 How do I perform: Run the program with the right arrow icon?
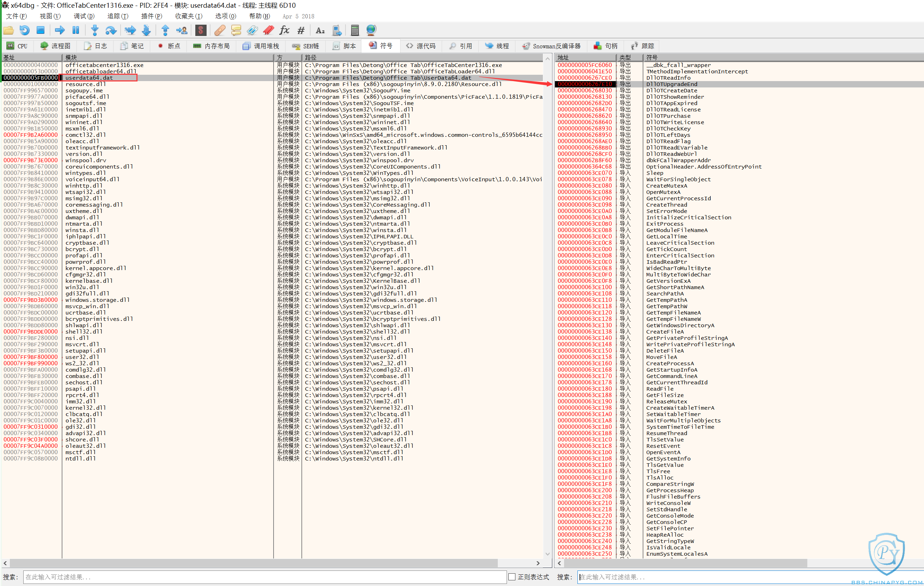click(60, 30)
